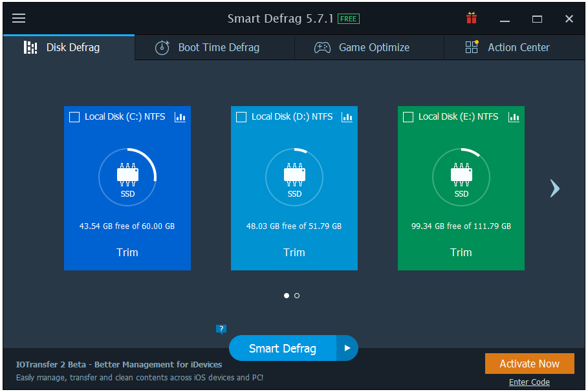Open IOTransfer 2 Beta promotion link
The width and height of the screenshot is (588, 392).
click(x=119, y=365)
